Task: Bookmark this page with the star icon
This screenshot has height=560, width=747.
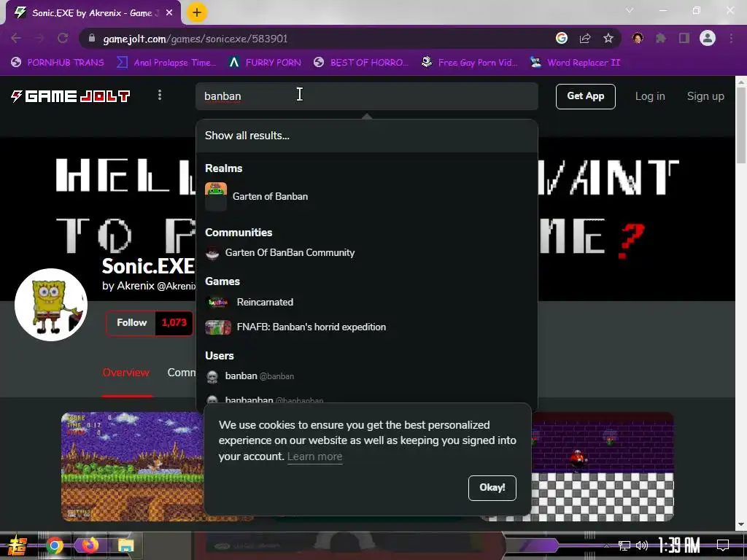Action: point(608,38)
